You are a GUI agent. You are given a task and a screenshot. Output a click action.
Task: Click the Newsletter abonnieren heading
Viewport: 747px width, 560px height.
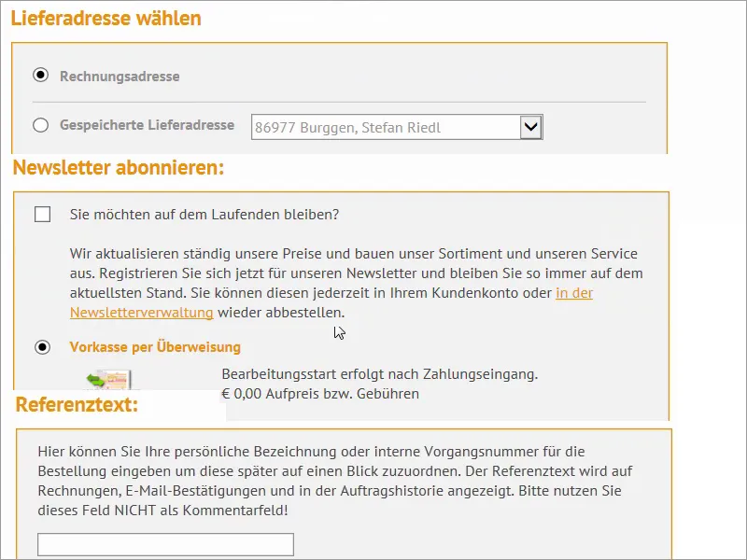pos(119,168)
